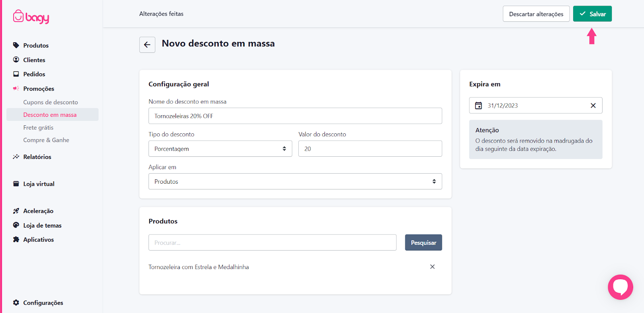Select Compre & Ganhe submenu

(46, 140)
